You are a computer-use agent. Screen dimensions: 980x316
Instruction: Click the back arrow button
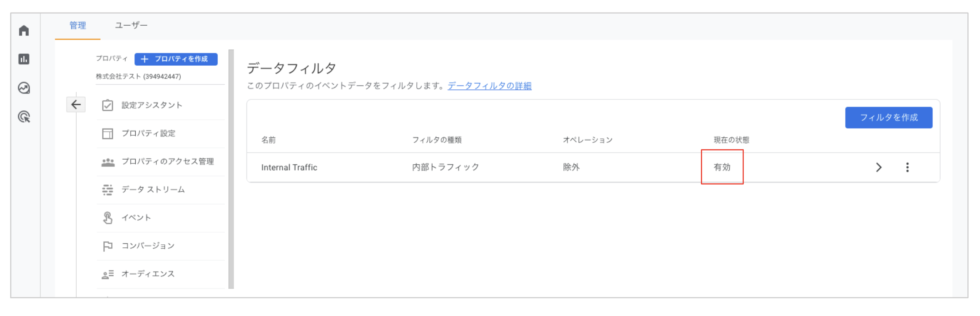pyautogui.click(x=76, y=104)
